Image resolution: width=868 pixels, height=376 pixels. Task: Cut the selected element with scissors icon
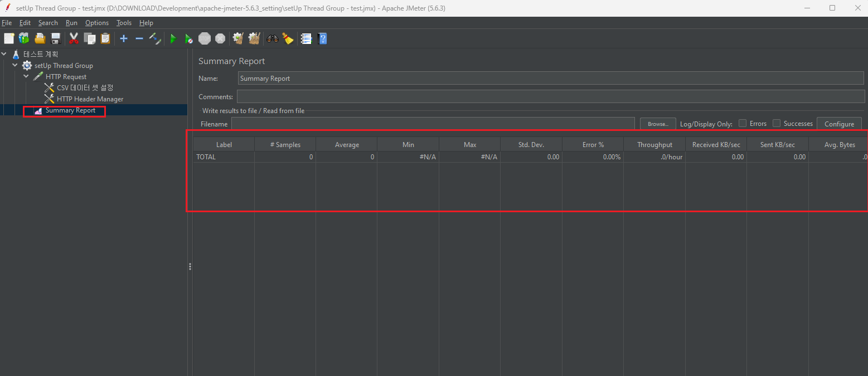click(74, 38)
